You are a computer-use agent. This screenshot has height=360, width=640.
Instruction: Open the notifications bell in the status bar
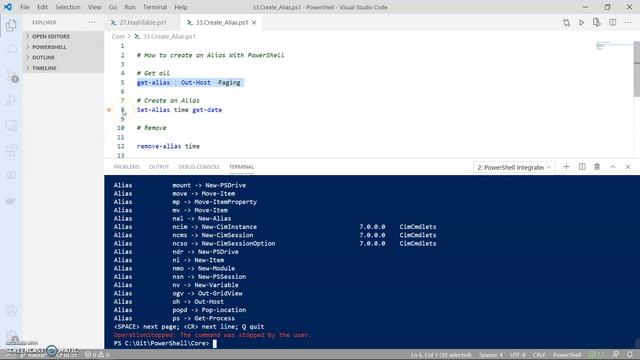[x=630, y=355]
